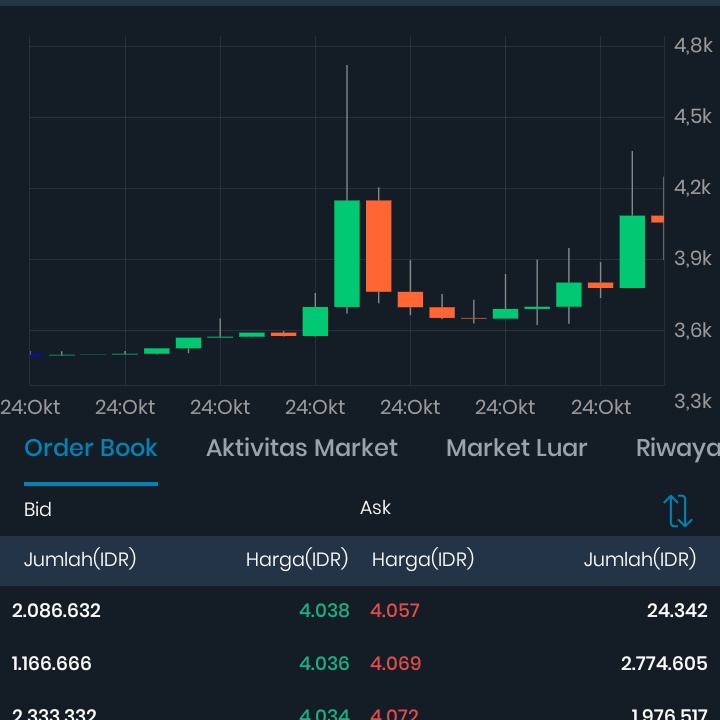720x720 pixels.
Task: Tap the 3,6k price axis label
Action: click(x=693, y=330)
